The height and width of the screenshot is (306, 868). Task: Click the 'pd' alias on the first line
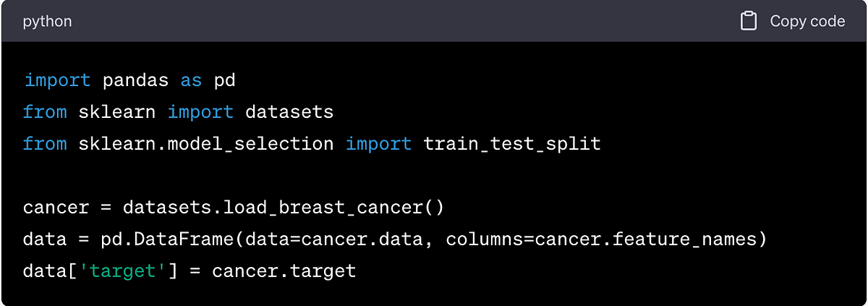(225, 80)
